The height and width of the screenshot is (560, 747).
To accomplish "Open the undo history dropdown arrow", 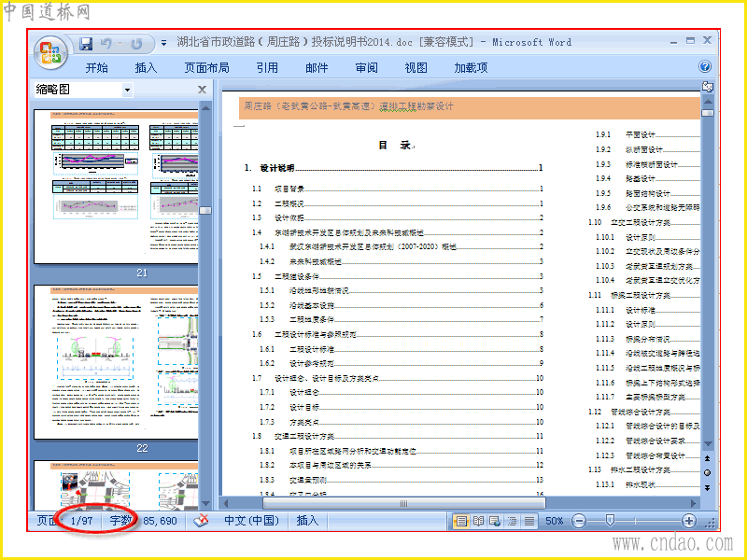I will point(120,44).
